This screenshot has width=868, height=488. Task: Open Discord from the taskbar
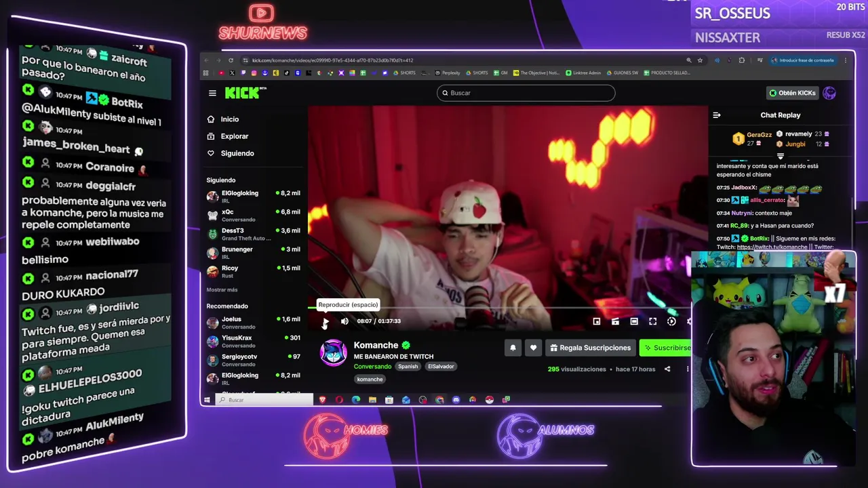tap(456, 400)
